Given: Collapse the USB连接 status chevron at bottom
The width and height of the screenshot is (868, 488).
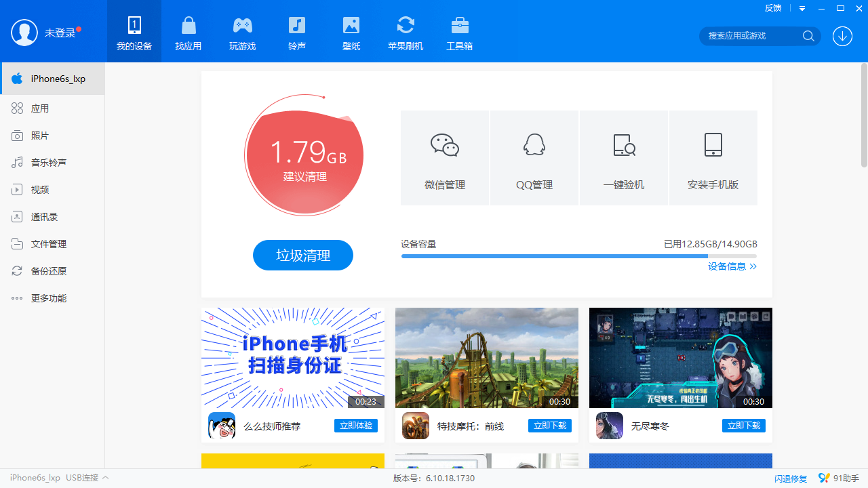Looking at the screenshot, I should (x=106, y=478).
